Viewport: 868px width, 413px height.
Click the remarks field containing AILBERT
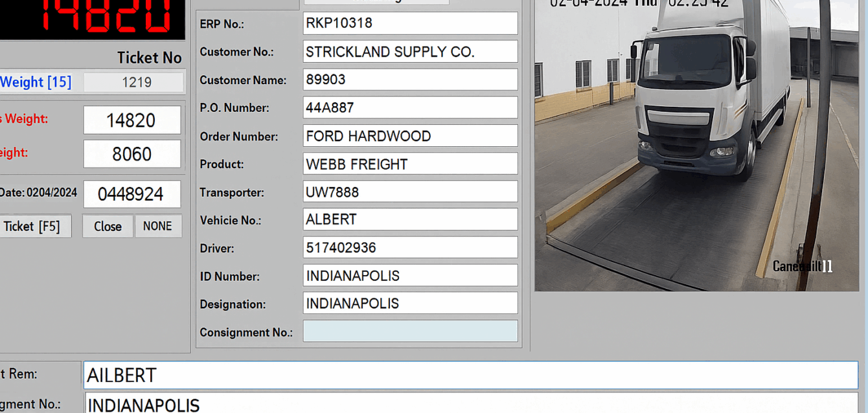[470, 375]
